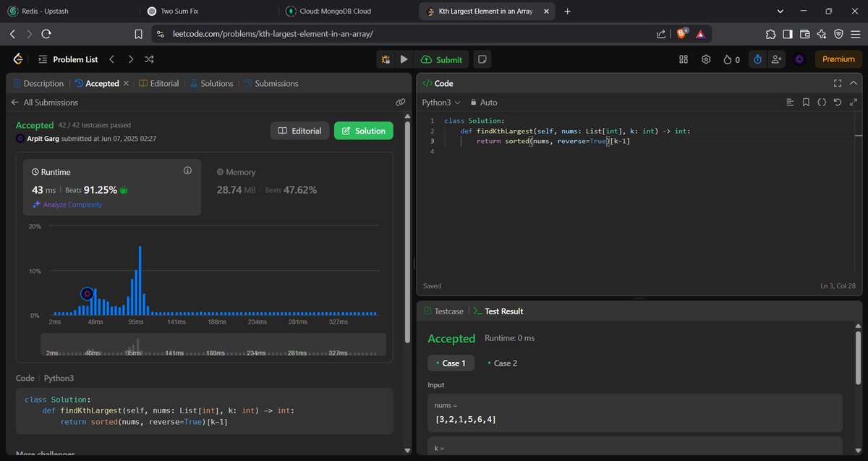This screenshot has height=461, width=868.
Task: Open LeetCode settings gear
Action: click(x=706, y=59)
